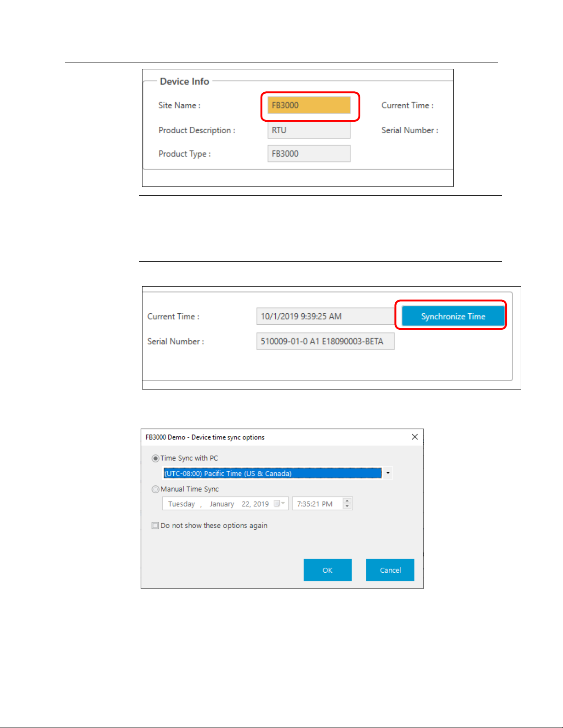Open the calendar dropdown in the date field

pyautogui.click(x=279, y=503)
